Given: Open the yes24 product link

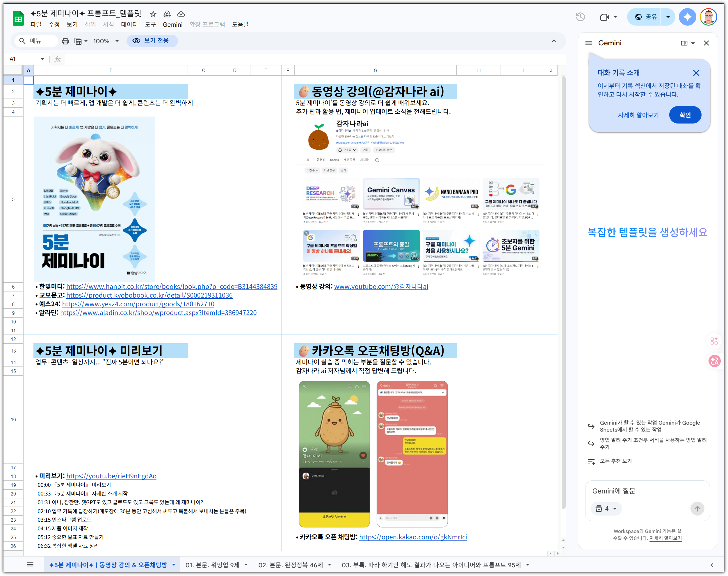Looking at the screenshot, I should (x=138, y=304).
